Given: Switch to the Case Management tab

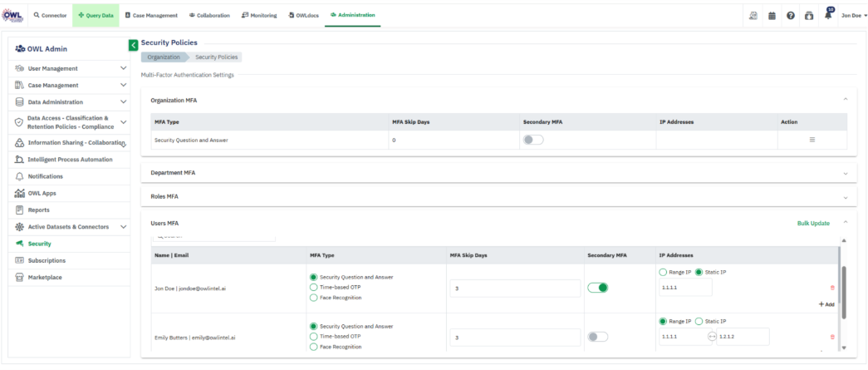Looking at the screenshot, I should click(x=151, y=15).
